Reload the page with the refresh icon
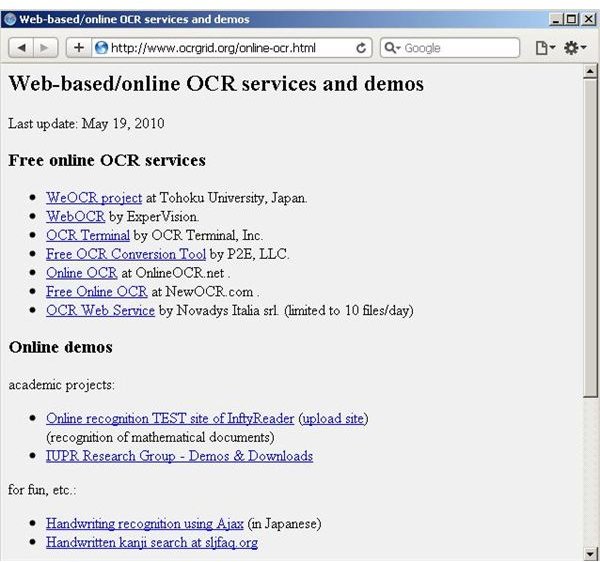The width and height of the screenshot is (600, 562). (361, 48)
